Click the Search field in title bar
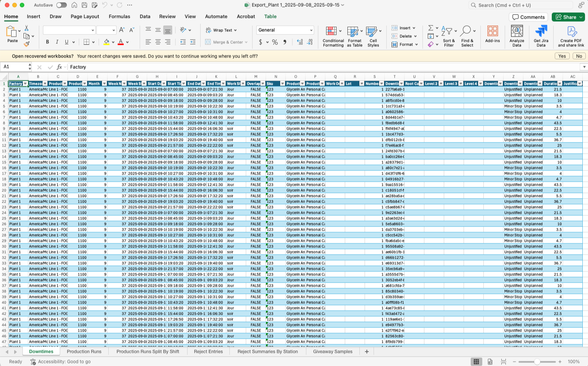Image resolution: width=588 pixels, height=366 pixels. (521, 5)
